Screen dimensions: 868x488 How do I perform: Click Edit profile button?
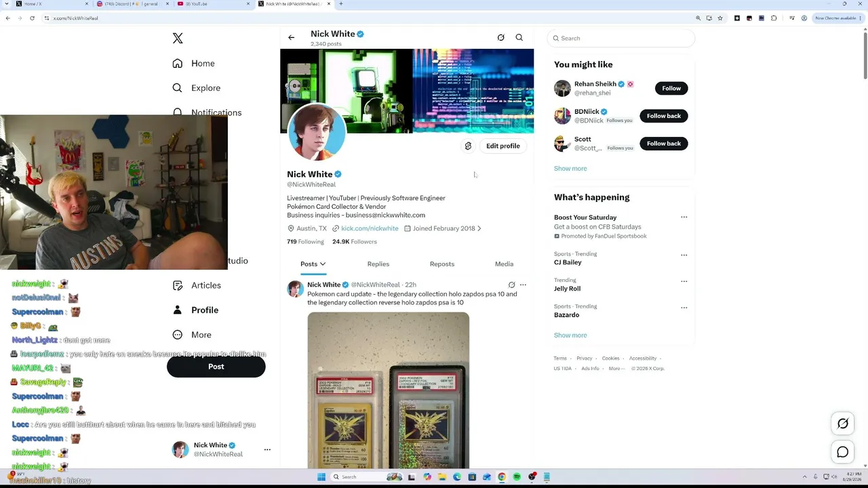[x=503, y=146]
